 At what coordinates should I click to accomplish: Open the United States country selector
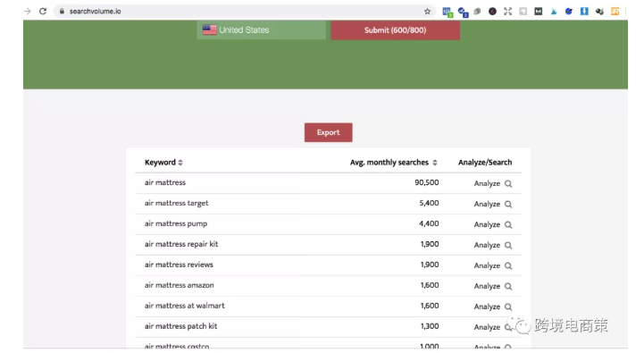coord(261,30)
